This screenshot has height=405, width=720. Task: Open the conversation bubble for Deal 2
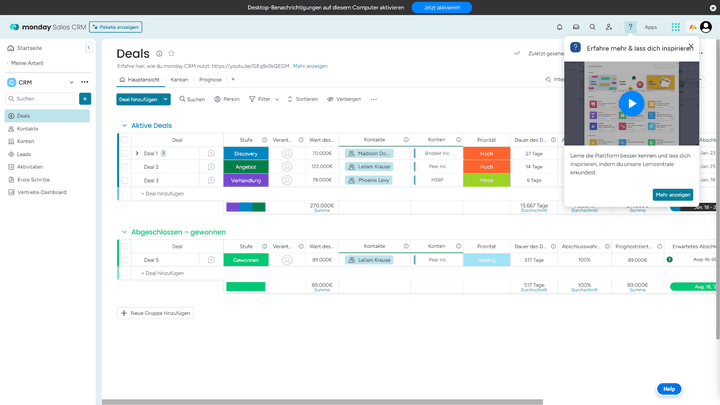(x=211, y=166)
